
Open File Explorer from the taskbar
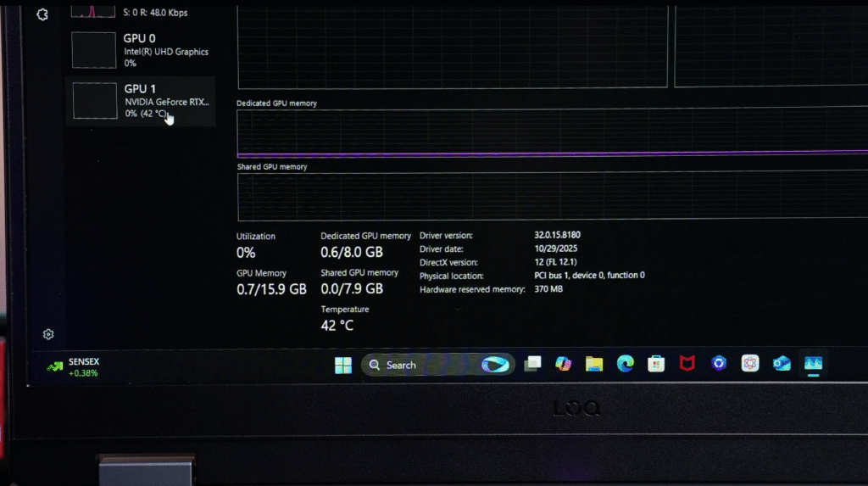click(x=594, y=364)
